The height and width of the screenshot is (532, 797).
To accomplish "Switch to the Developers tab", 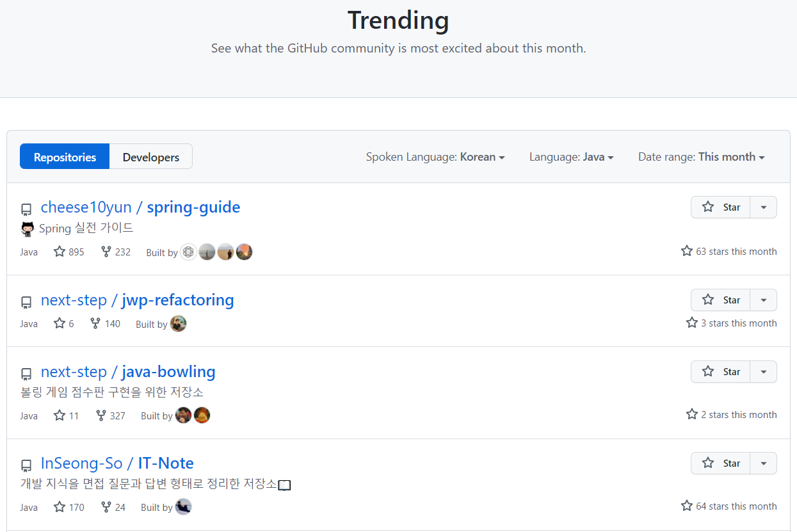I will 151,157.
